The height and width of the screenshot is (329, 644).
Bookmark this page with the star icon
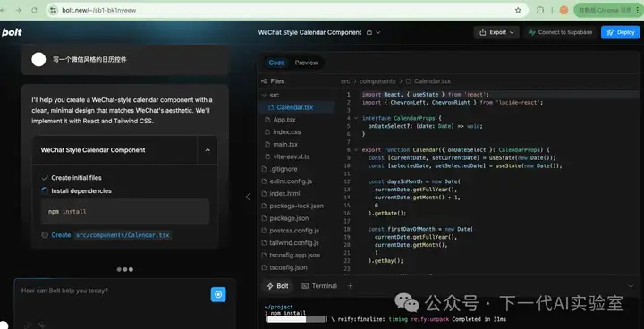click(x=518, y=10)
